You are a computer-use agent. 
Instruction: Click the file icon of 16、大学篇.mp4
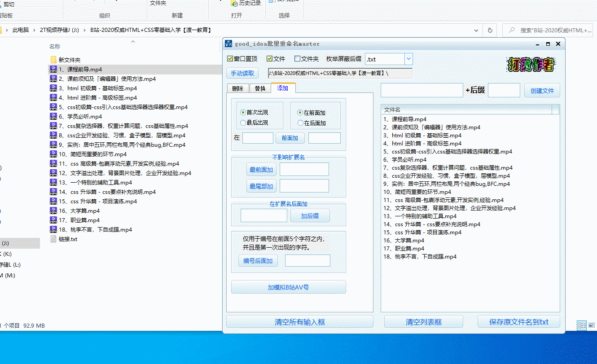pos(53,211)
